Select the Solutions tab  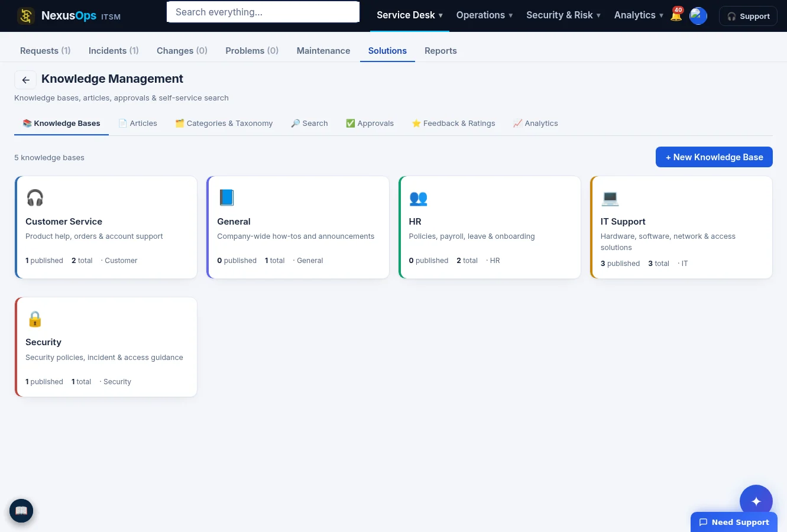[387, 51]
